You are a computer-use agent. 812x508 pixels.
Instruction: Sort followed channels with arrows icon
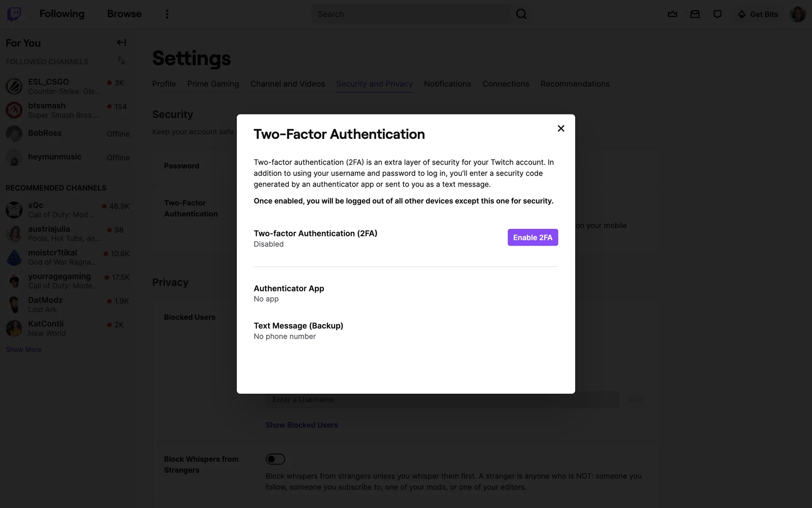tap(121, 61)
